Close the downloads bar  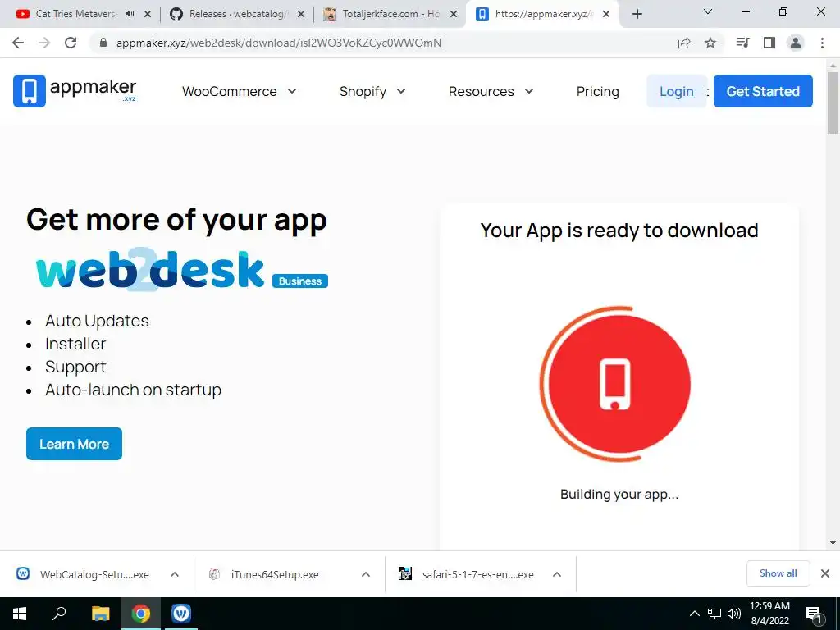click(x=825, y=573)
